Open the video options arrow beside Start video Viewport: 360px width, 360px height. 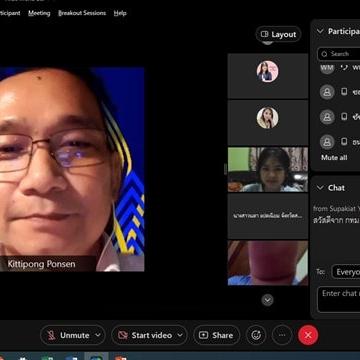point(180,335)
